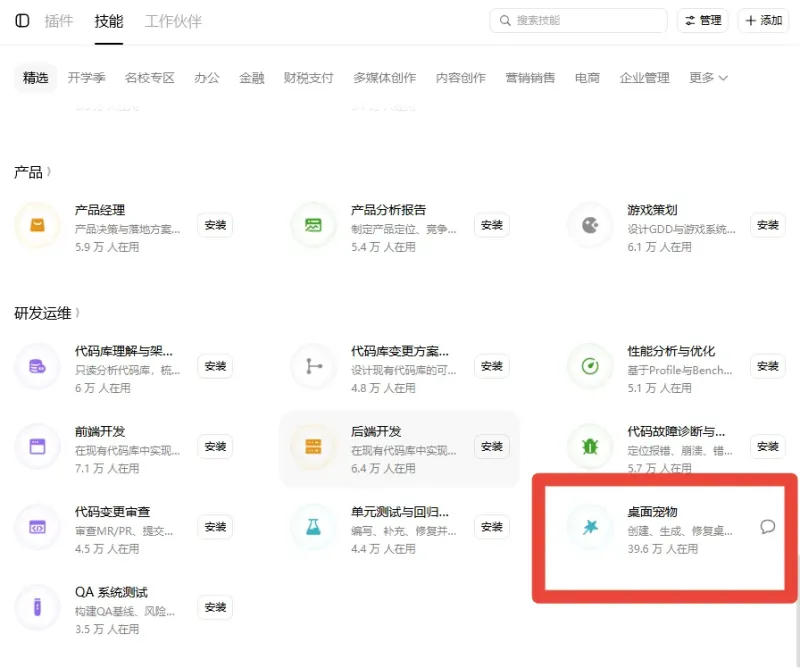Screen dimensions: 800x668
Task: Expand the 研发运维 section chevron
Action: click(x=78, y=313)
